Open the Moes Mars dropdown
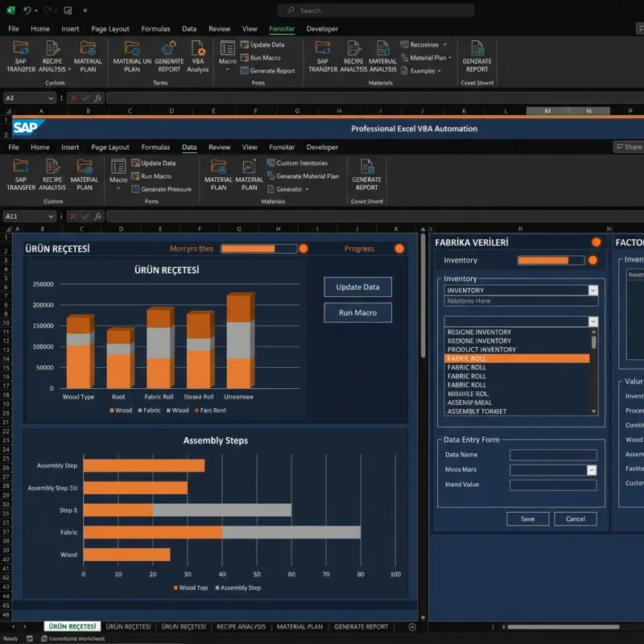 pyautogui.click(x=592, y=469)
